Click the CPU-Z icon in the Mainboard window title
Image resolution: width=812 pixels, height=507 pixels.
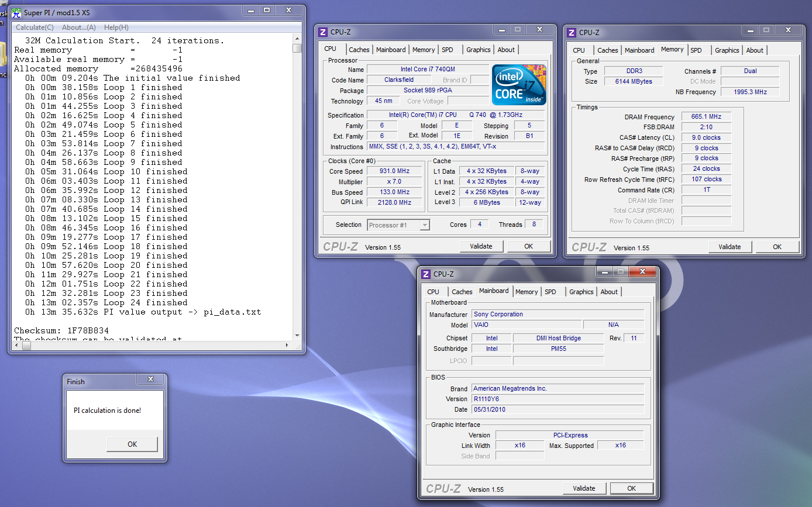pos(426,274)
